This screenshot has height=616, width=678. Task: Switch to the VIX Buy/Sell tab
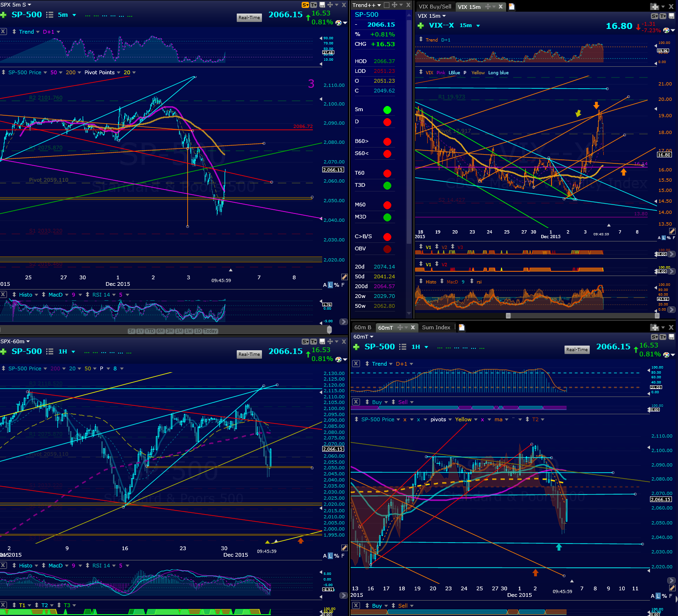tap(435, 7)
